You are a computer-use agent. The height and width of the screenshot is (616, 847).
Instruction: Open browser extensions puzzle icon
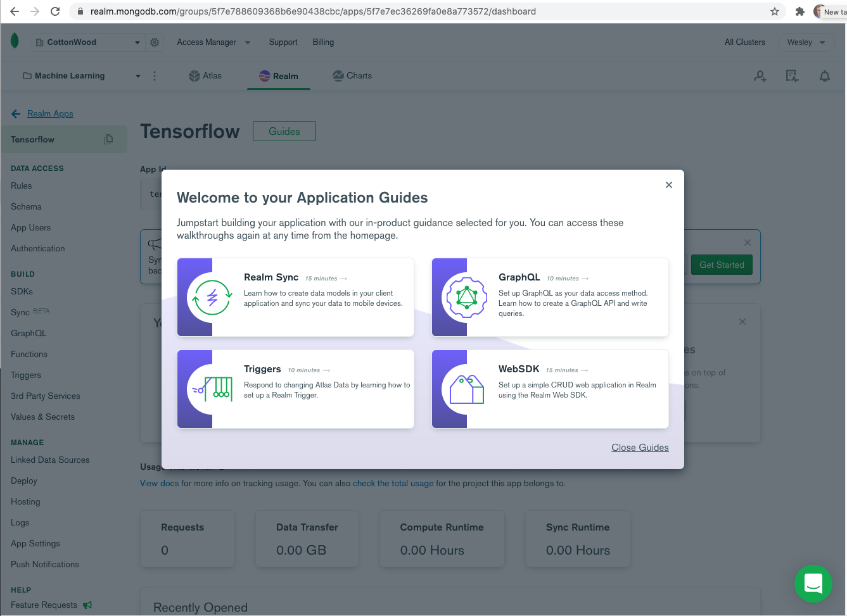800,11
